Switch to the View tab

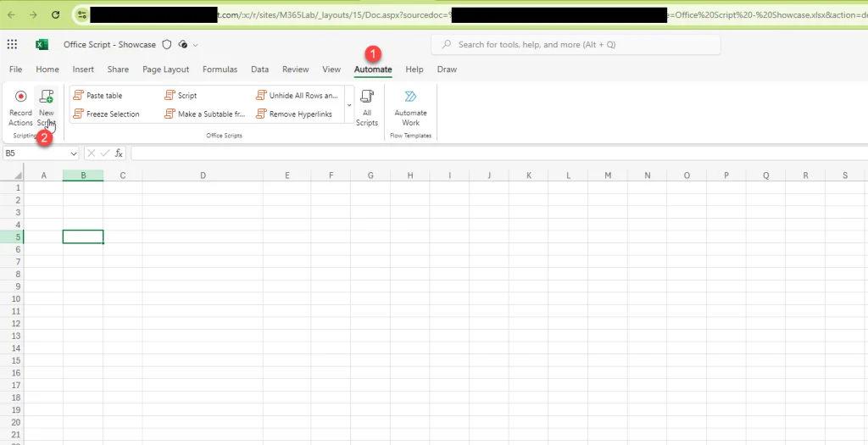coord(331,70)
